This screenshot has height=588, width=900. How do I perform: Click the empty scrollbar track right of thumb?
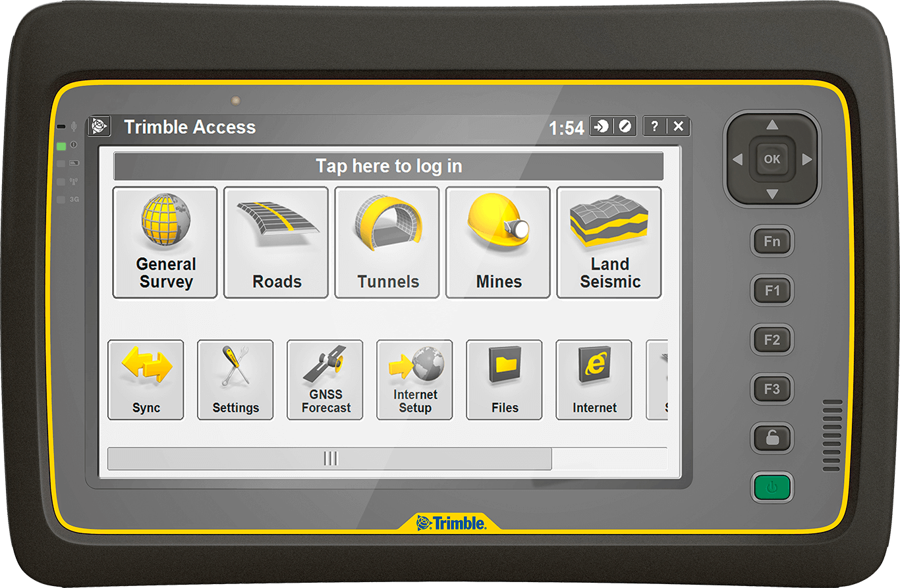coord(609,459)
